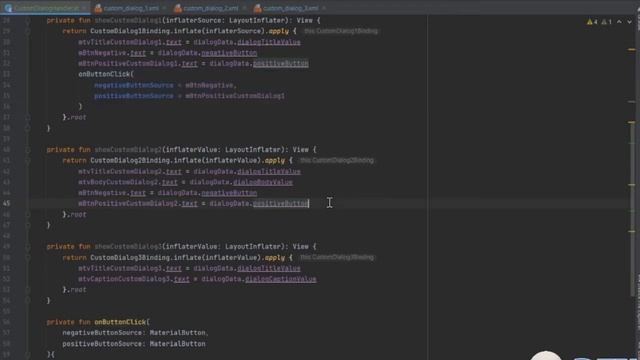Click the vertical editor scrollbar thumb
The height and width of the screenshot is (360, 640).
633,208
